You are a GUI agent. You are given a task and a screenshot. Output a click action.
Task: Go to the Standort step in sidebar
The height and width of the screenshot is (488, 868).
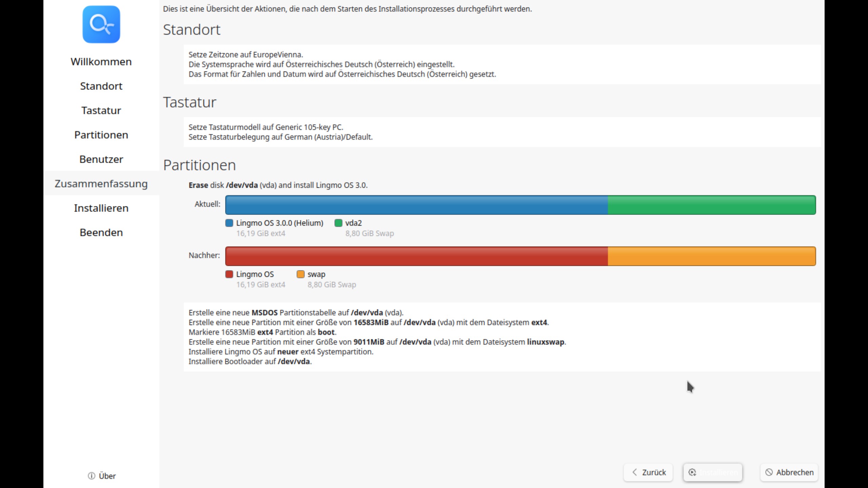click(x=101, y=86)
